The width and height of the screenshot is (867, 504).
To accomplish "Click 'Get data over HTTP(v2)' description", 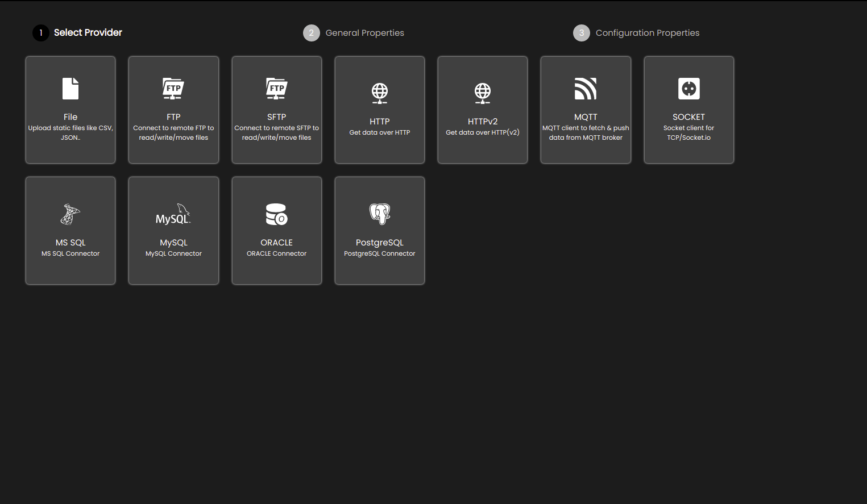I will click(x=483, y=132).
